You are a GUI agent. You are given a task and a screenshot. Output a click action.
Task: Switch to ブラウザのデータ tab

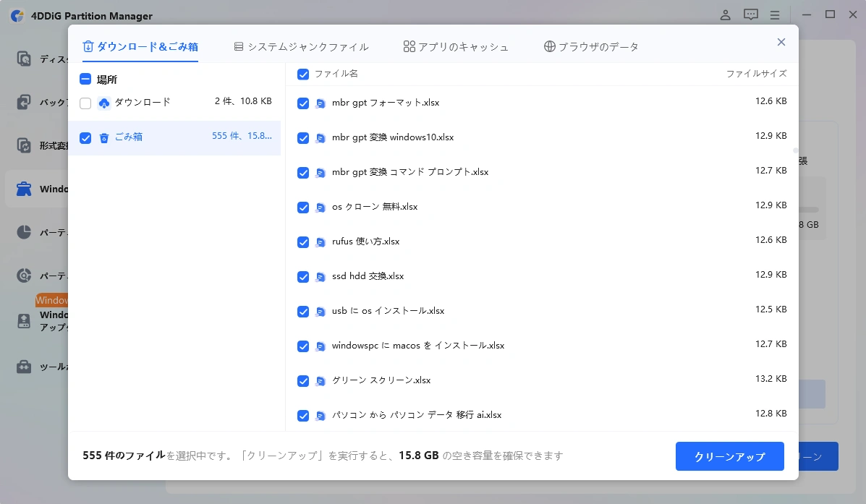pyautogui.click(x=591, y=47)
